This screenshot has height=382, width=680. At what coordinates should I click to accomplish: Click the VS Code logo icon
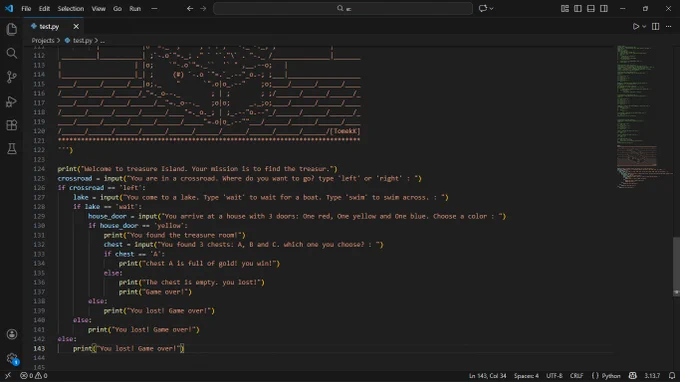point(9,8)
